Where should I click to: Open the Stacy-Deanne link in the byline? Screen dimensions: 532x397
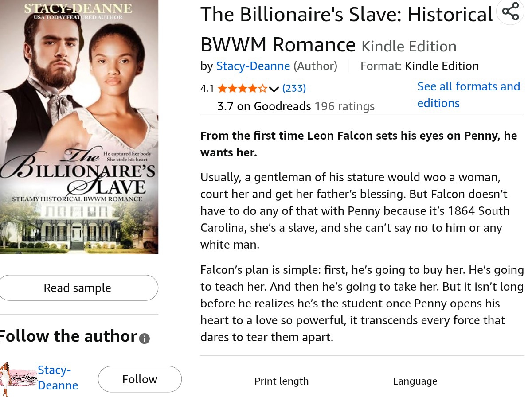(x=253, y=66)
